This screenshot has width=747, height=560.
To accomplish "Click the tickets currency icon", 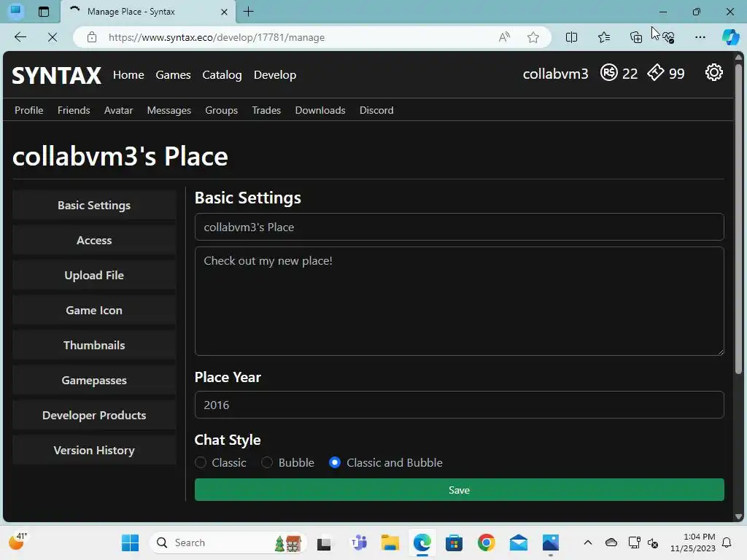I will tap(656, 72).
